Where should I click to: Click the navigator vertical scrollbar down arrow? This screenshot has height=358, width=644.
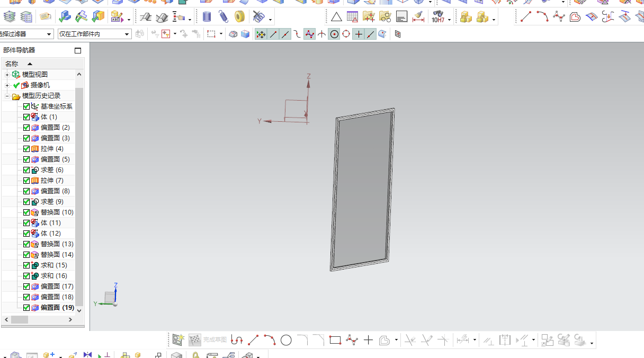click(79, 311)
